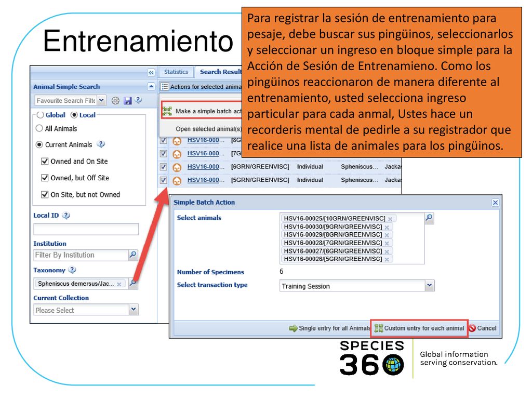Click Custom entry for each animal

(x=419, y=328)
